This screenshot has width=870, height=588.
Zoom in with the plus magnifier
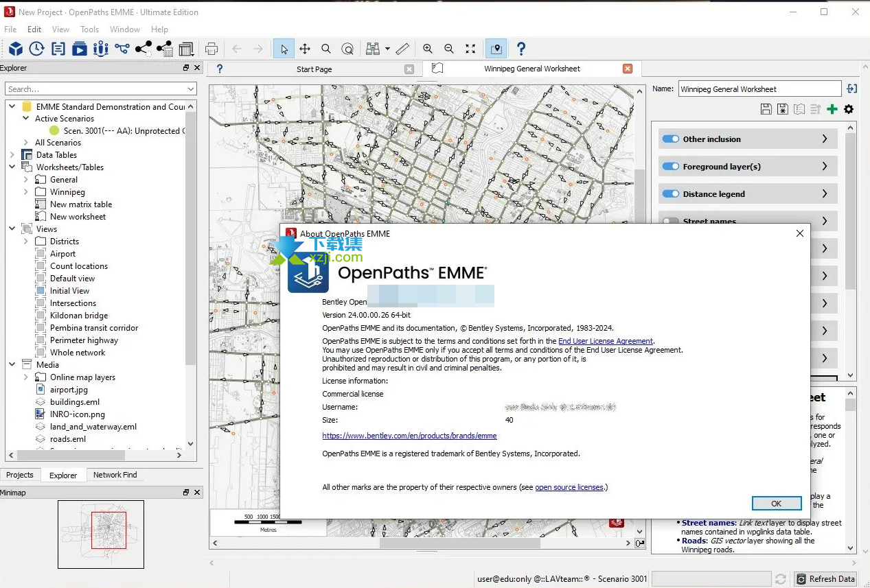[x=428, y=49]
